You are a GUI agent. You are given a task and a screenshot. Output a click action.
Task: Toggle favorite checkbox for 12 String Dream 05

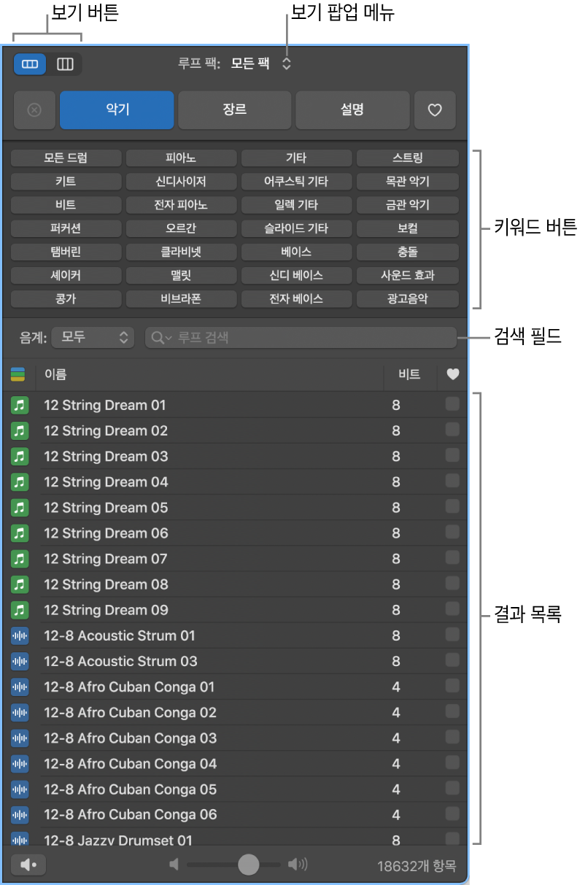452,507
